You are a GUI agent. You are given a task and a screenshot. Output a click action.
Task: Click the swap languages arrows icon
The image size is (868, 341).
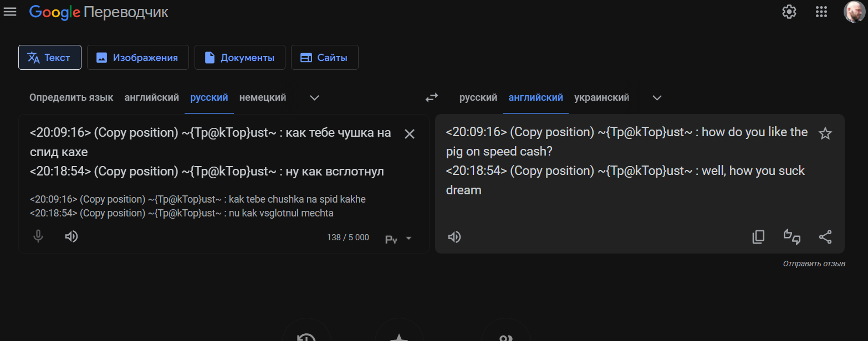(x=431, y=98)
